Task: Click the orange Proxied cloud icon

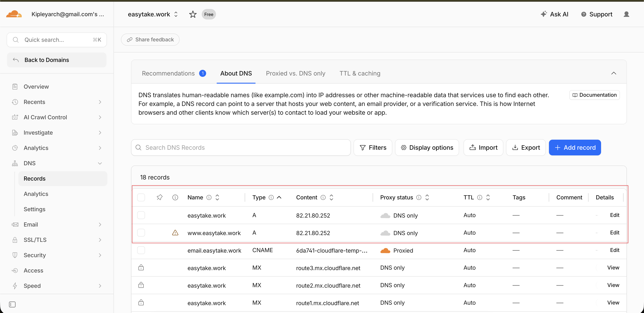Action: click(x=385, y=250)
